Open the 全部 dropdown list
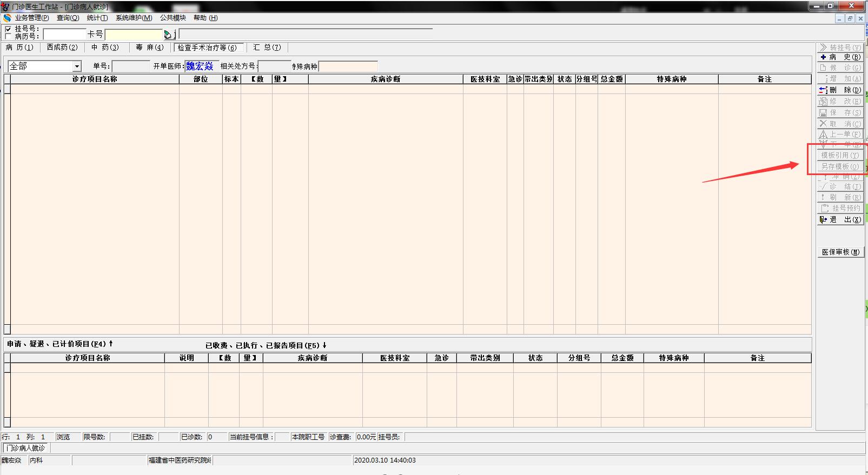This screenshot has height=475, width=868. click(x=77, y=66)
